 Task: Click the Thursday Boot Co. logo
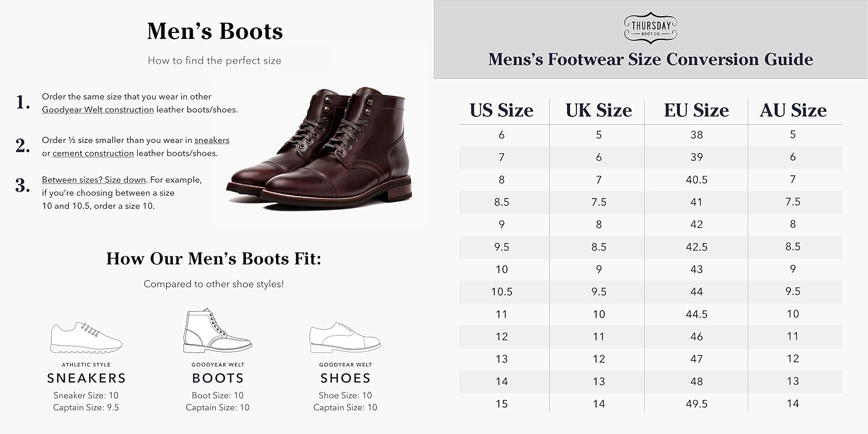coord(650,27)
